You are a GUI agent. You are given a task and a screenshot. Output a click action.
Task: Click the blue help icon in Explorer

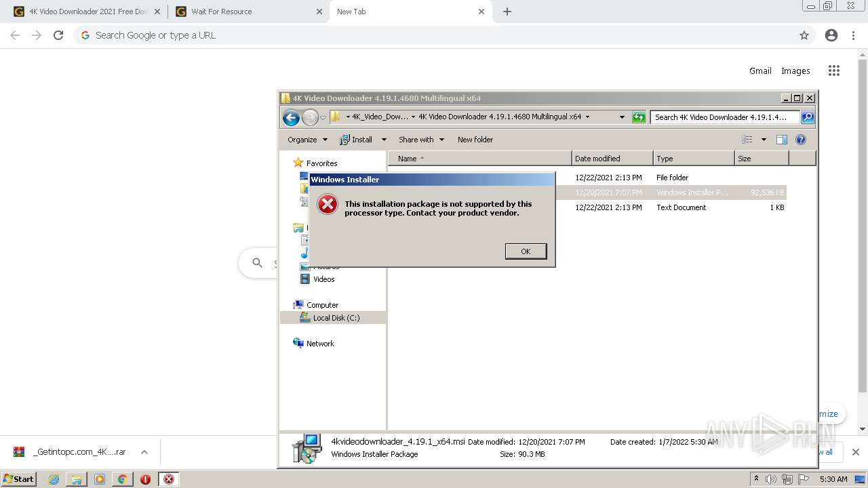click(801, 140)
